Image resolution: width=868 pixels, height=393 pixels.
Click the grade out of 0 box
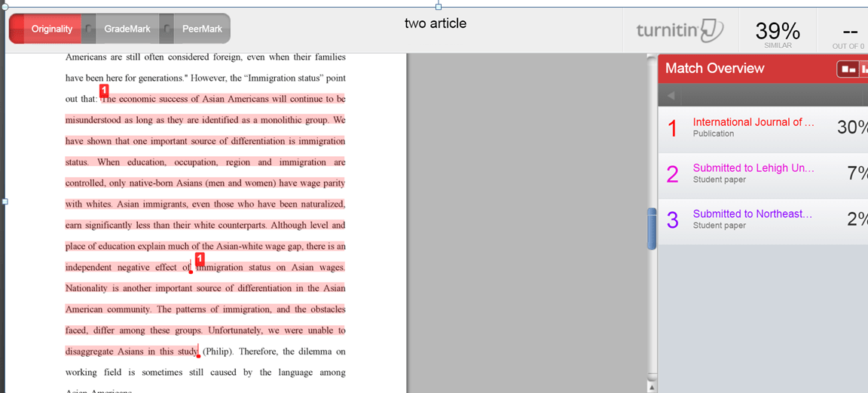point(847,35)
